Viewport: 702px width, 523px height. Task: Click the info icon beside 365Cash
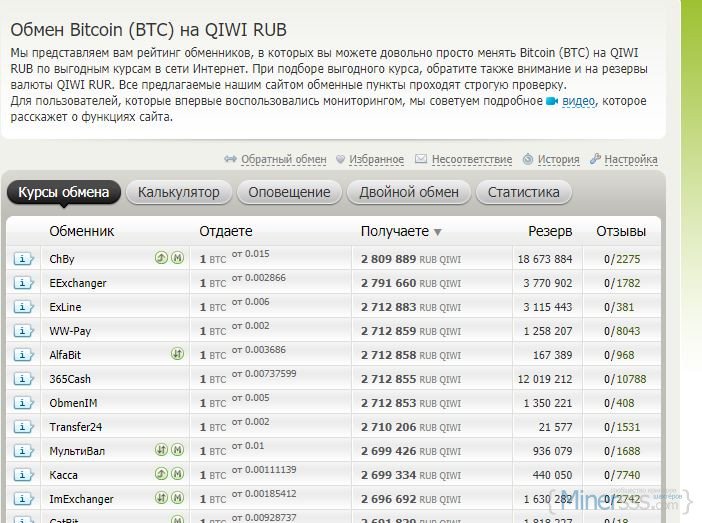tap(23, 379)
